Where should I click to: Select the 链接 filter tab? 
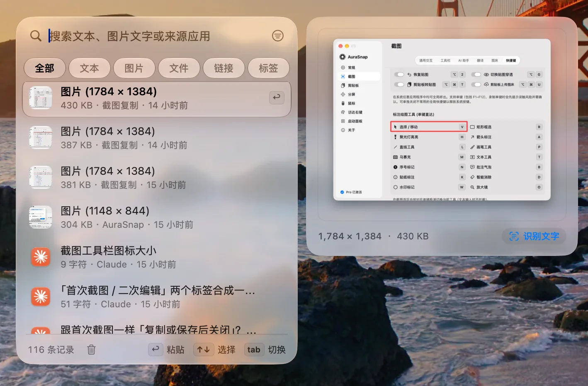point(224,68)
